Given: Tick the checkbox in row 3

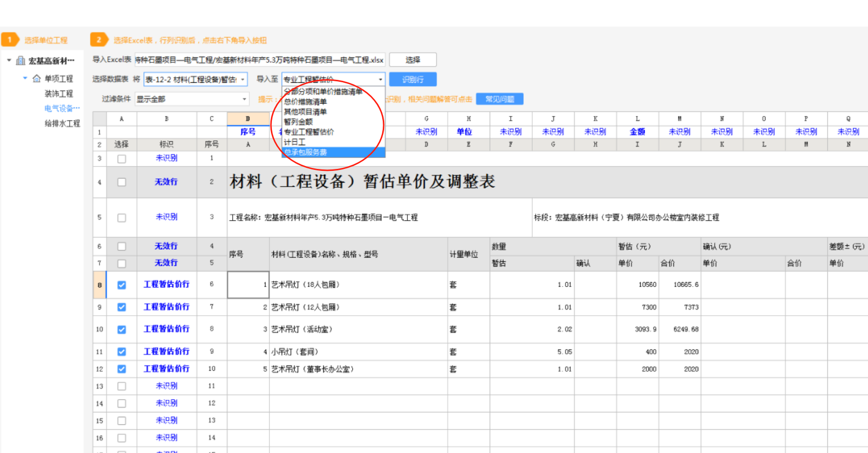Looking at the screenshot, I should coord(121,159).
